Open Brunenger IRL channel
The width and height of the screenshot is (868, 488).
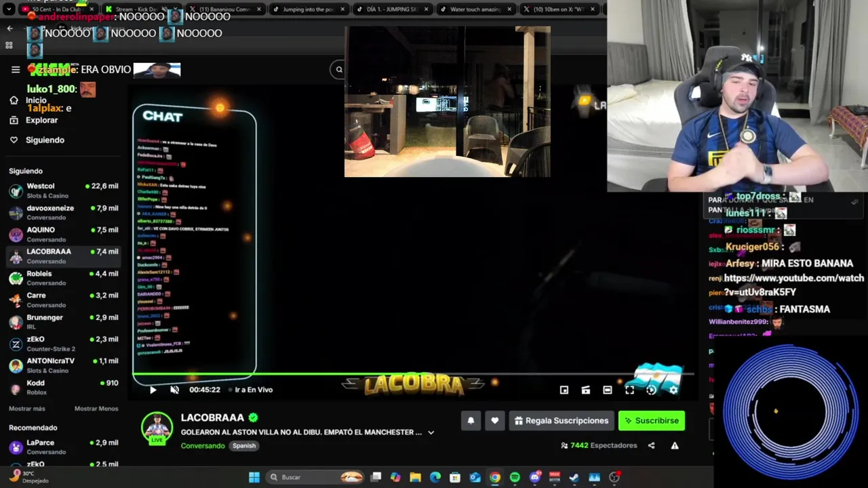pos(64,322)
